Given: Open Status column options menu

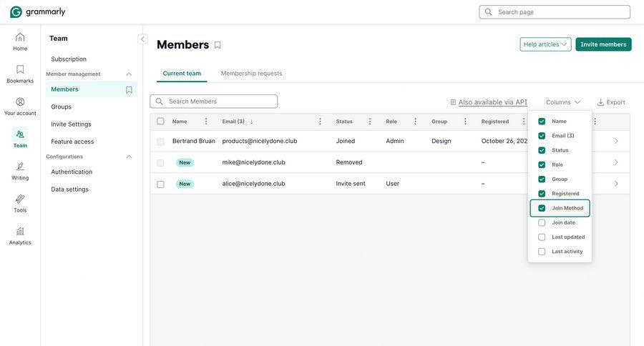Looking at the screenshot, I should pyautogui.click(x=370, y=122).
